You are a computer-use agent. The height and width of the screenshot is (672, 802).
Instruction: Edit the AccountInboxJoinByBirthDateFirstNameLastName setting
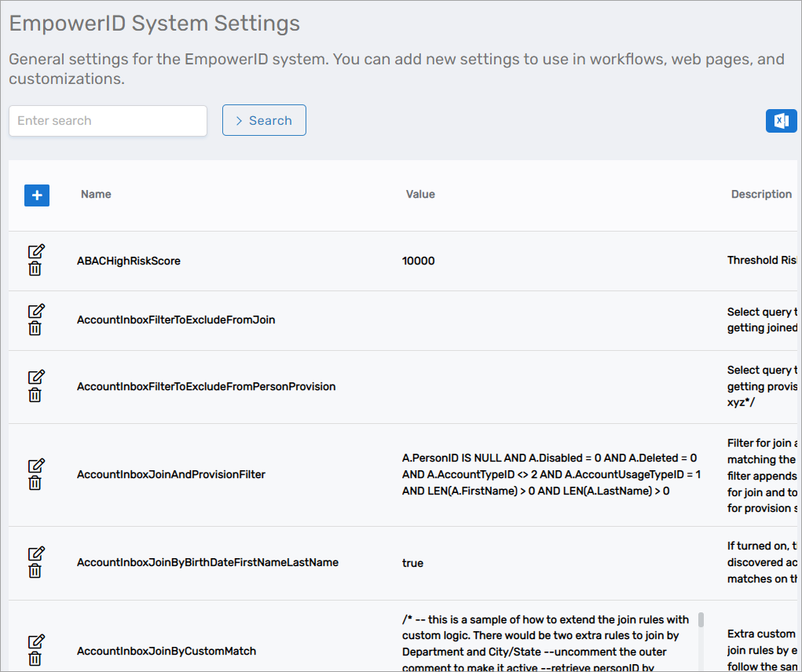click(35, 554)
